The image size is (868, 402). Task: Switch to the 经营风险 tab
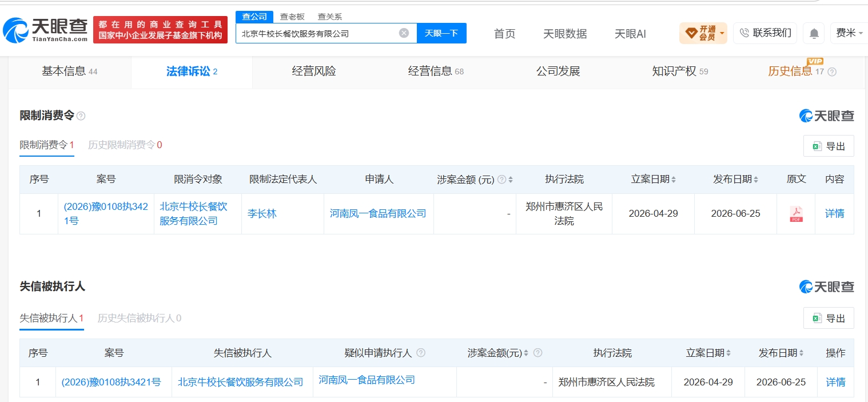314,71
